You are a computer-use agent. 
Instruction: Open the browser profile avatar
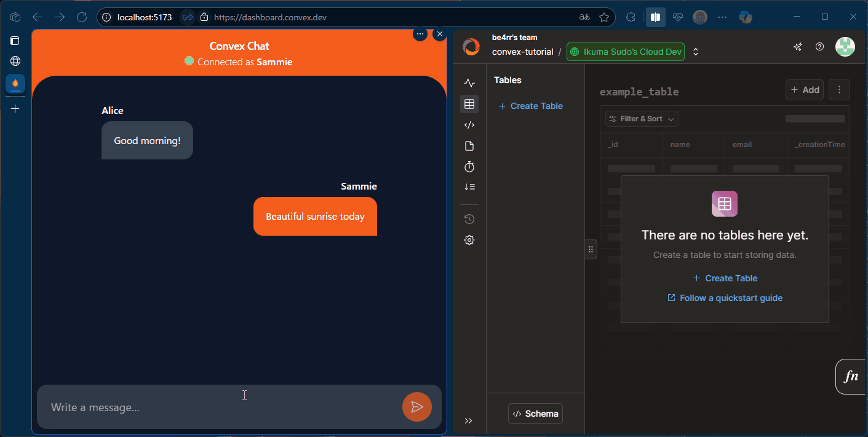pyautogui.click(x=700, y=17)
